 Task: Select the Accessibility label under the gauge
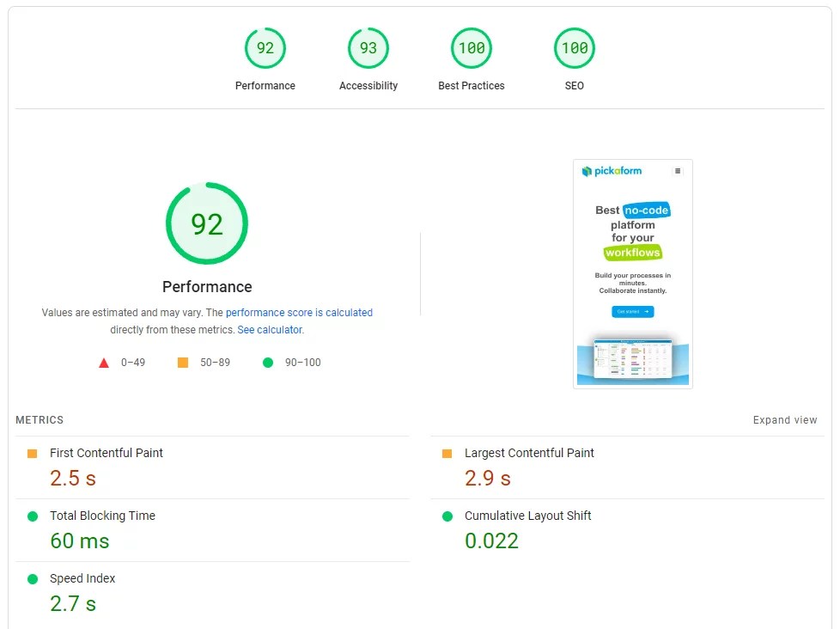pyautogui.click(x=368, y=86)
